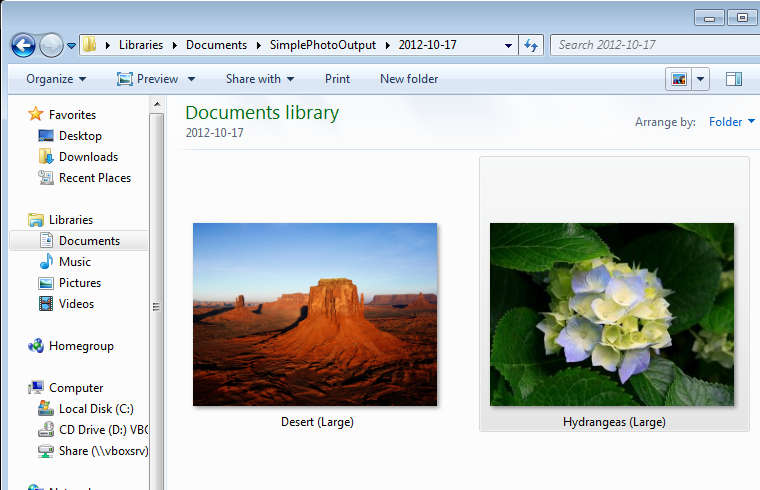Click the Downloads folder icon
Screen dimensions: 760x490
(x=46, y=156)
